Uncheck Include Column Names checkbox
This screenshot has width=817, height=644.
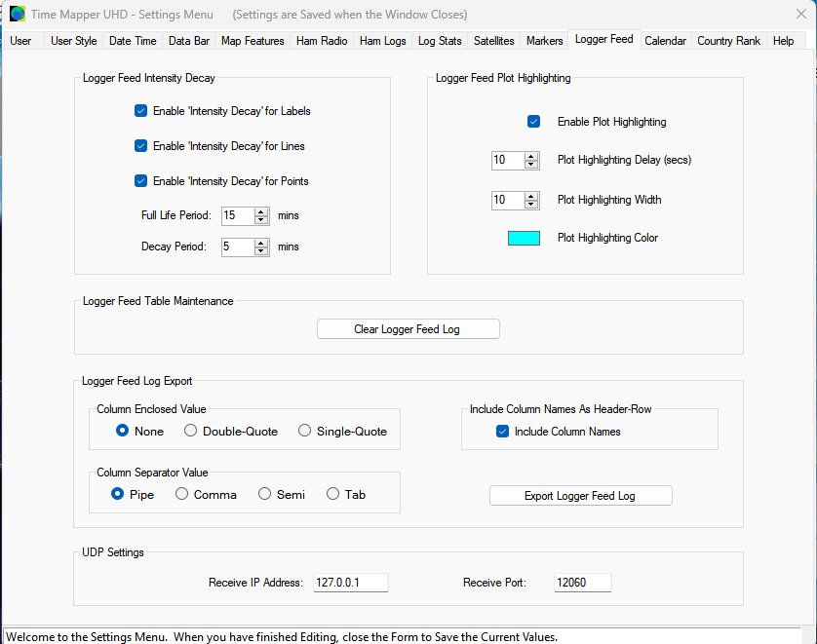(x=502, y=431)
